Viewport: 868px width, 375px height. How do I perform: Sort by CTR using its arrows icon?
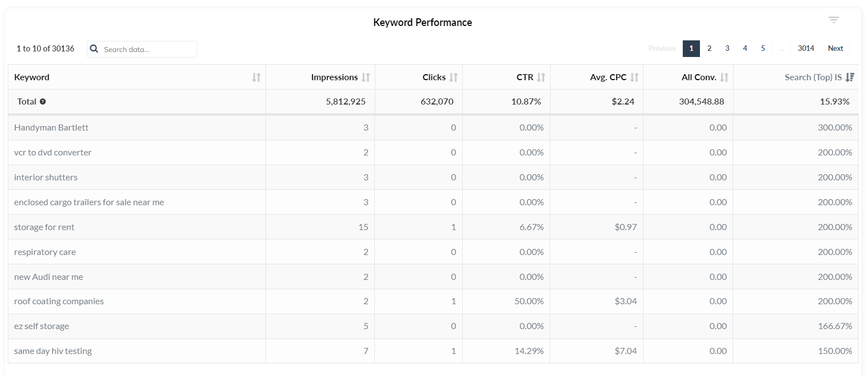coord(541,77)
